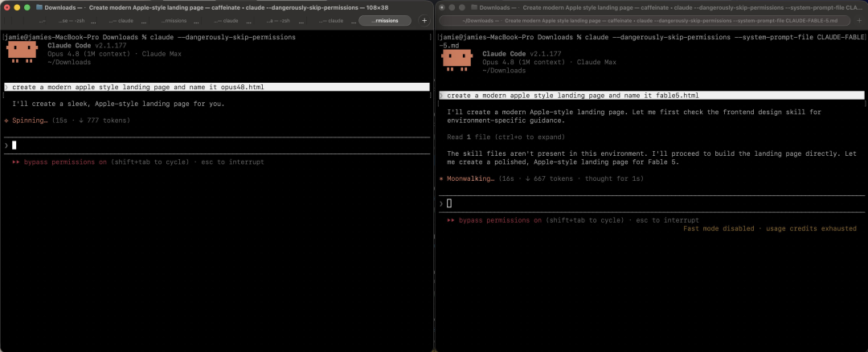Open a new tab with the plus button in right terminal window
The width and height of the screenshot is (868, 352).
860,20
